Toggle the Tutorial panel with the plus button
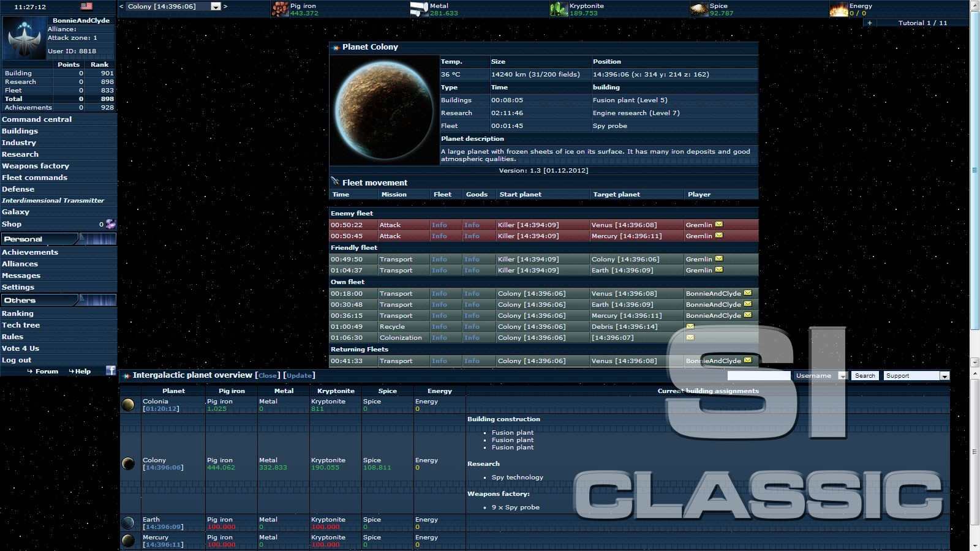 [x=869, y=22]
